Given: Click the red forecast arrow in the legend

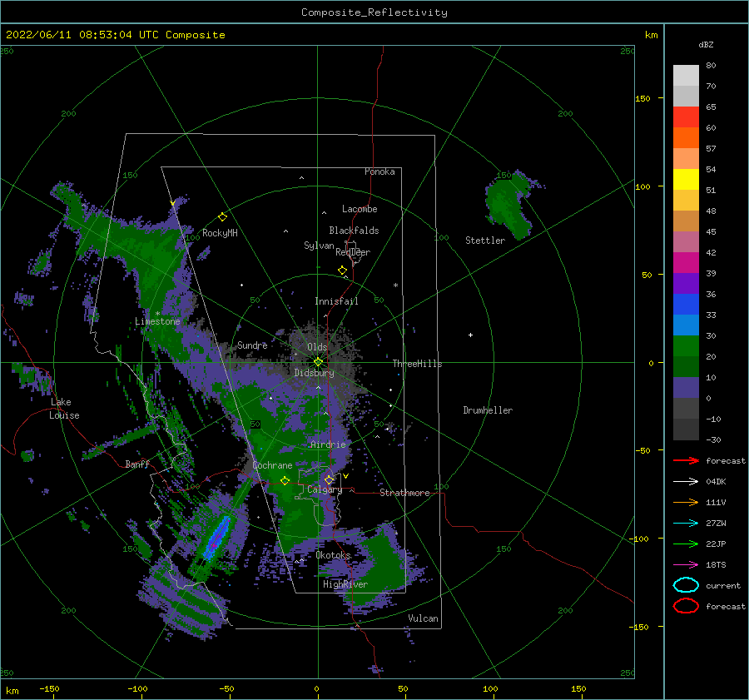Looking at the screenshot, I should pos(686,460).
